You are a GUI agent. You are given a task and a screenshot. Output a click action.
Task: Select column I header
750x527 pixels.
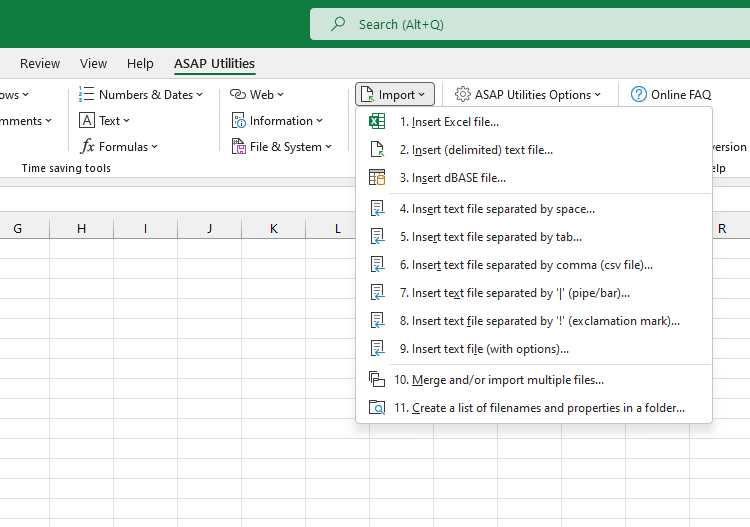pos(145,229)
